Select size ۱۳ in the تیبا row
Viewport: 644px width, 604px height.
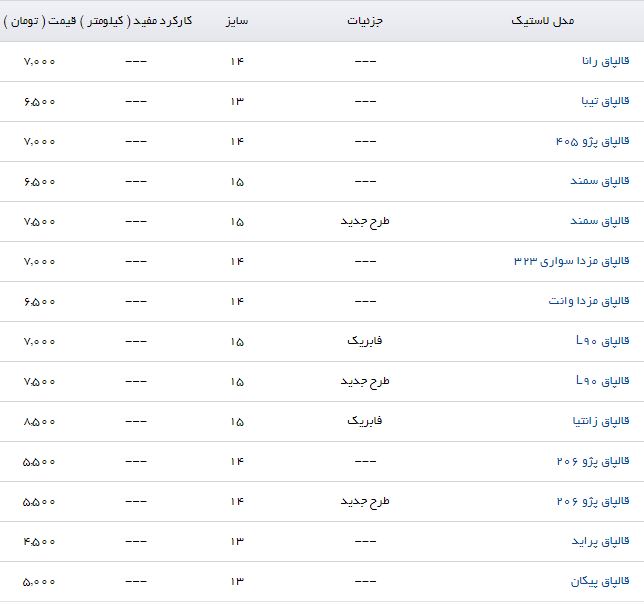click(x=237, y=101)
